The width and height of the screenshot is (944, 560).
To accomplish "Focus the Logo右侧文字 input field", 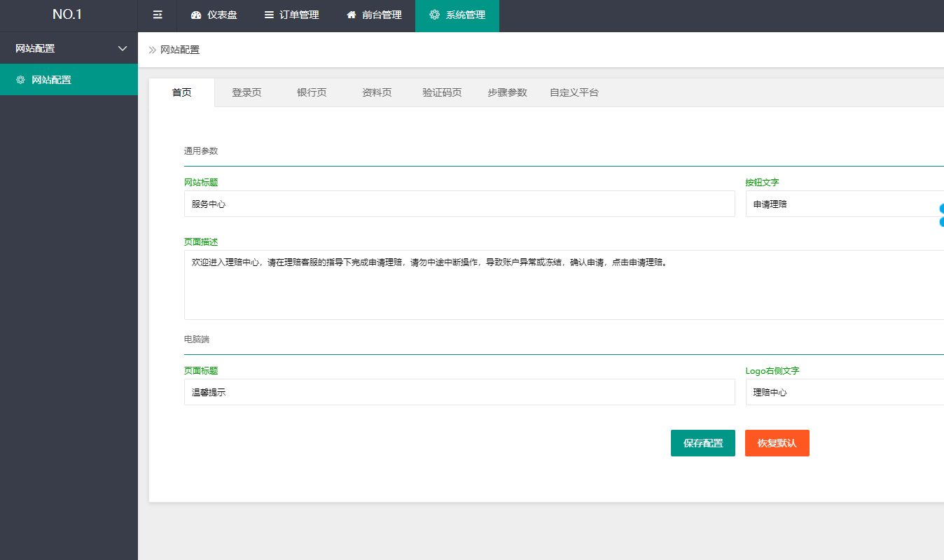I will coord(845,392).
